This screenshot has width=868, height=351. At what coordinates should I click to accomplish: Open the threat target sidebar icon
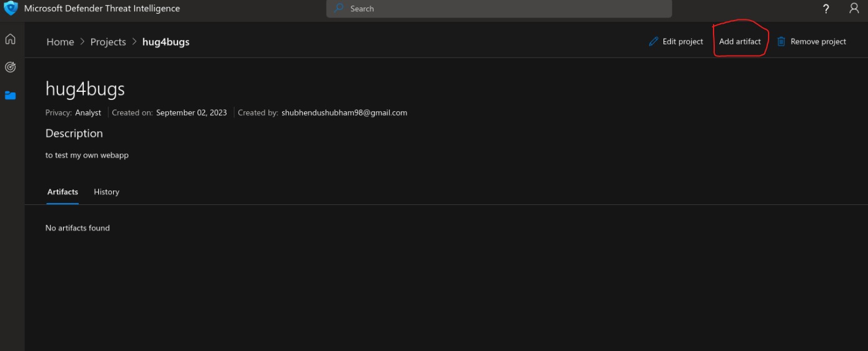click(10, 67)
